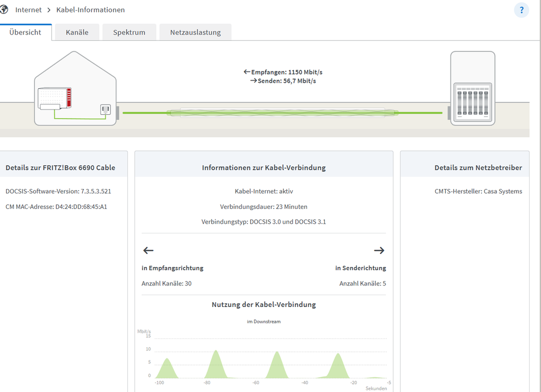Click the wall socket icon in house
The width and height of the screenshot is (541, 392).
tap(106, 110)
